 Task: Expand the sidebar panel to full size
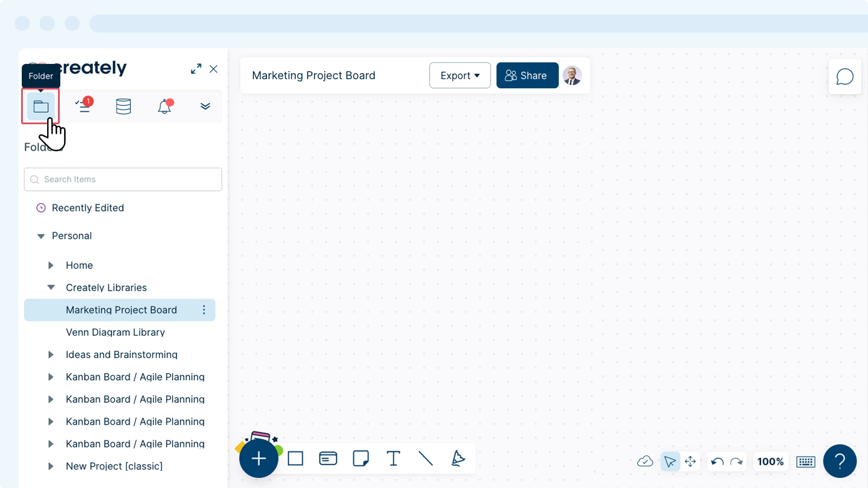pyautogui.click(x=196, y=69)
